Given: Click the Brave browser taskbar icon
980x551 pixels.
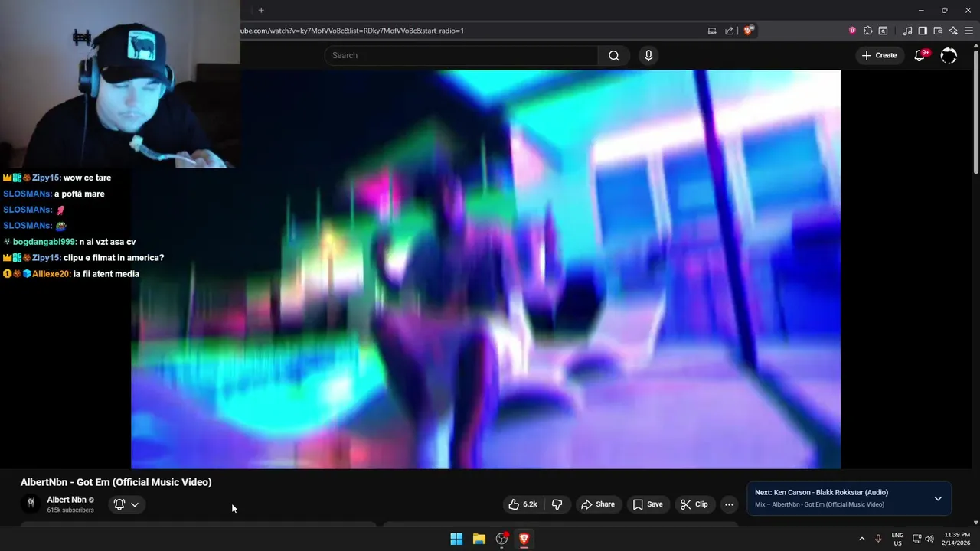Looking at the screenshot, I should click(524, 539).
